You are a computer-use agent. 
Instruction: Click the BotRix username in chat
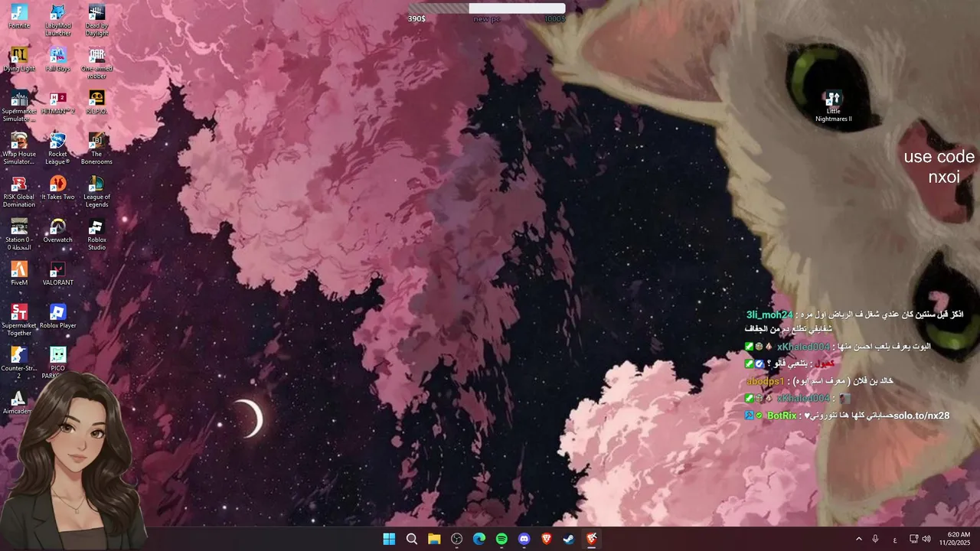[782, 416]
